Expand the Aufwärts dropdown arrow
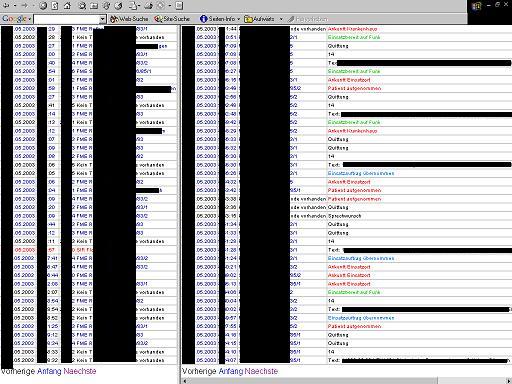This screenshot has width=512, height=384. (281, 19)
